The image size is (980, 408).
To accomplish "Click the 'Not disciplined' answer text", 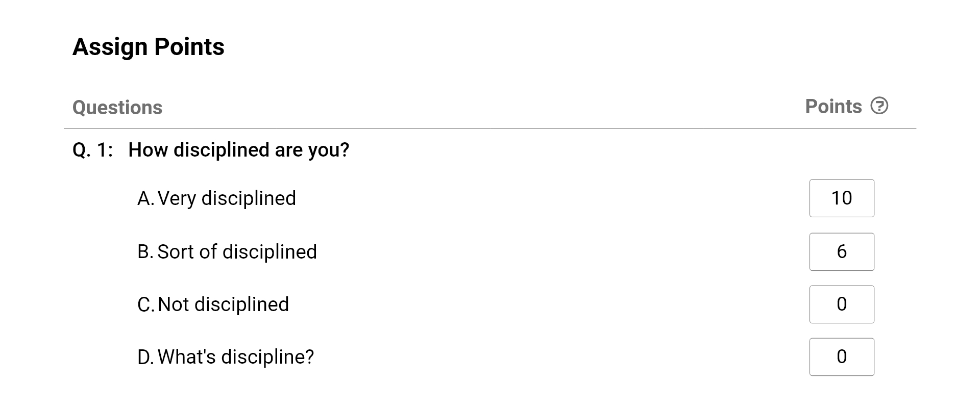I will [x=223, y=304].
